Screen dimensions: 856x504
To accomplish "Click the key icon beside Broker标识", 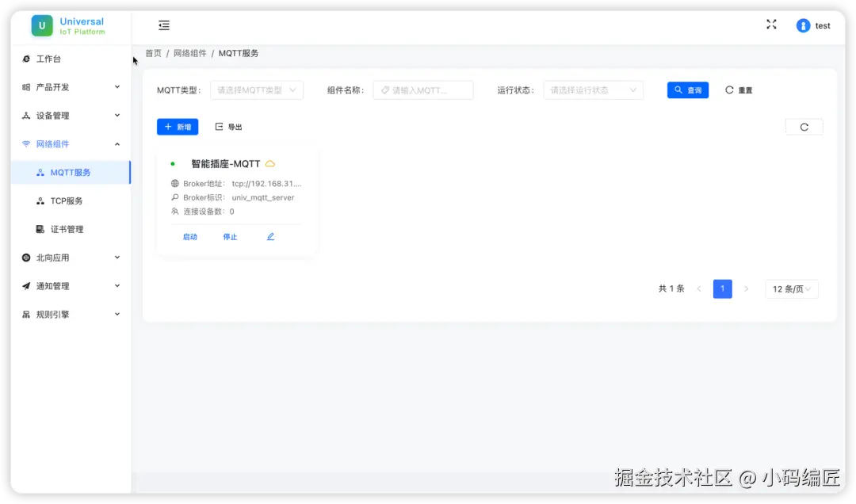I will tap(174, 197).
